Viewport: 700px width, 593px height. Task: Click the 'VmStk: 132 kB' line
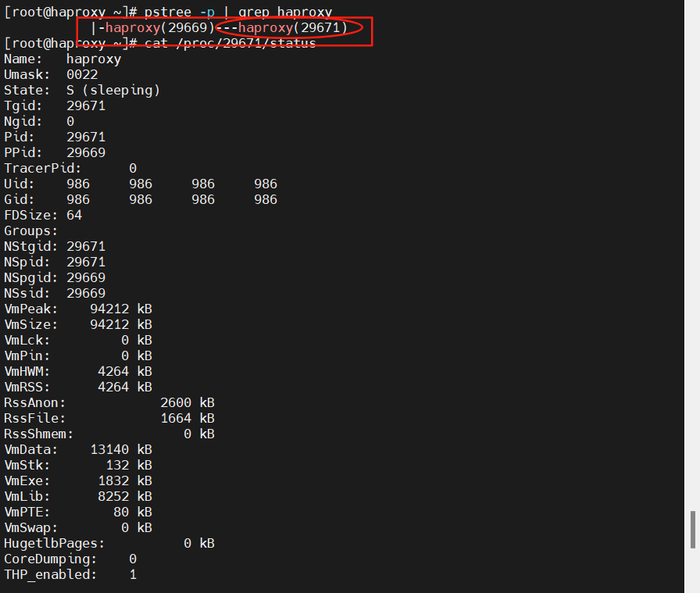pos(78,466)
